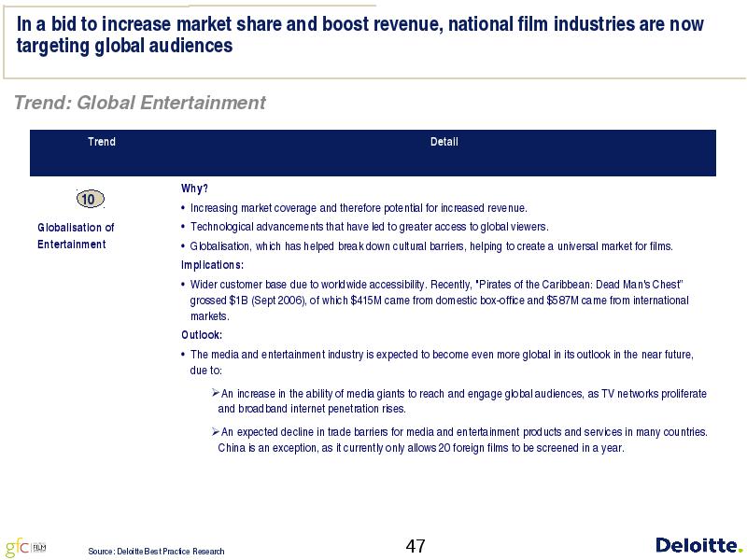Click the 'Trend' column header
This screenshot has height=560, width=747.
pyautogui.click(x=102, y=142)
